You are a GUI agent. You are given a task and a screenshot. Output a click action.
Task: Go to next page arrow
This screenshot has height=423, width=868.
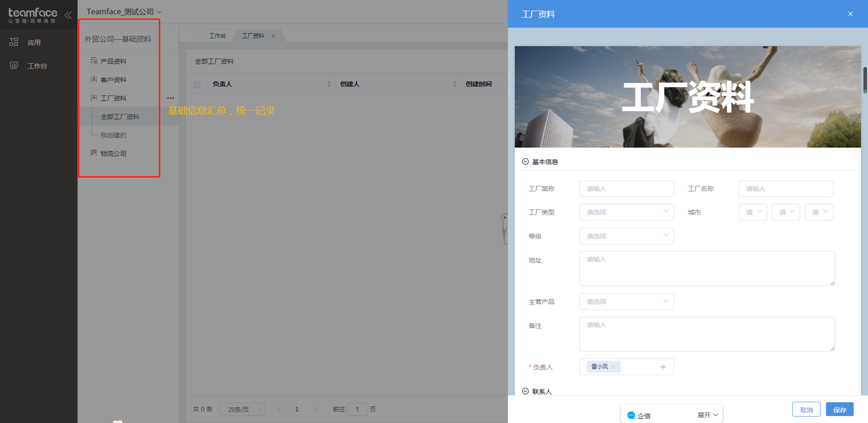pyautogui.click(x=315, y=409)
